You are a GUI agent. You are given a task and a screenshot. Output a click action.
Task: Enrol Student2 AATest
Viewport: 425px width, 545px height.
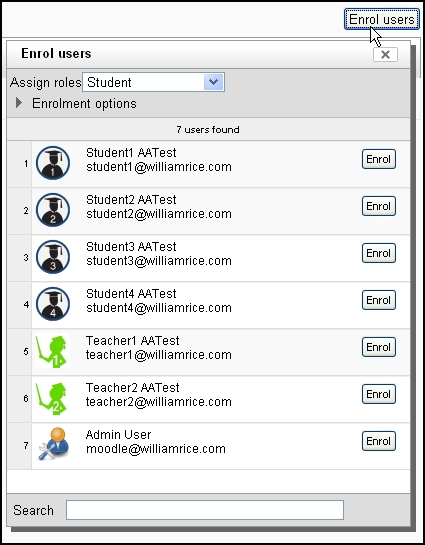click(x=378, y=206)
